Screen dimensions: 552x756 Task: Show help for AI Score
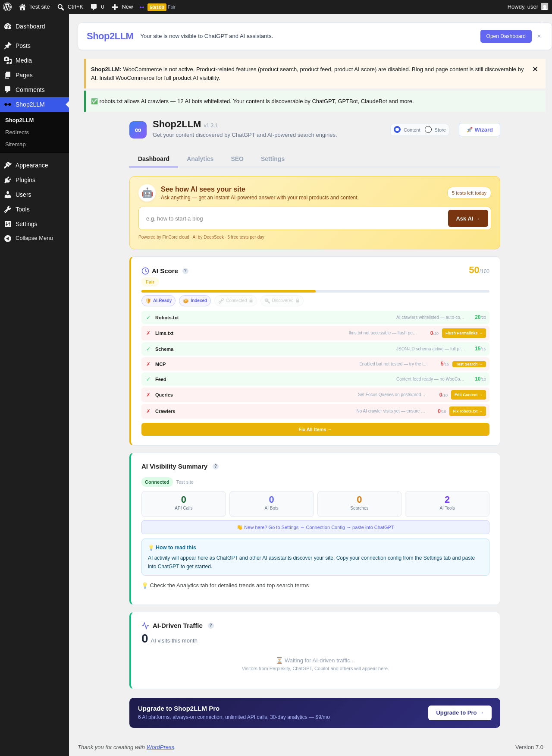185,271
